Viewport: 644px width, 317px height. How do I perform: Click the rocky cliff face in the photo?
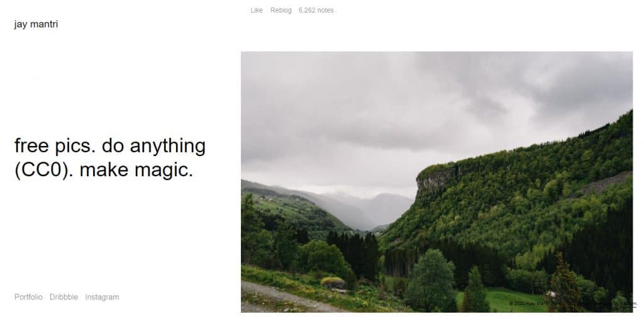pyautogui.click(x=435, y=181)
